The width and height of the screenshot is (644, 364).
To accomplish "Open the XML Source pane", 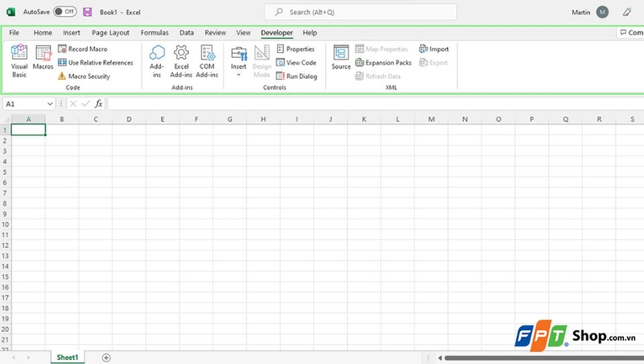I will pyautogui.click(x=341, y=57).
